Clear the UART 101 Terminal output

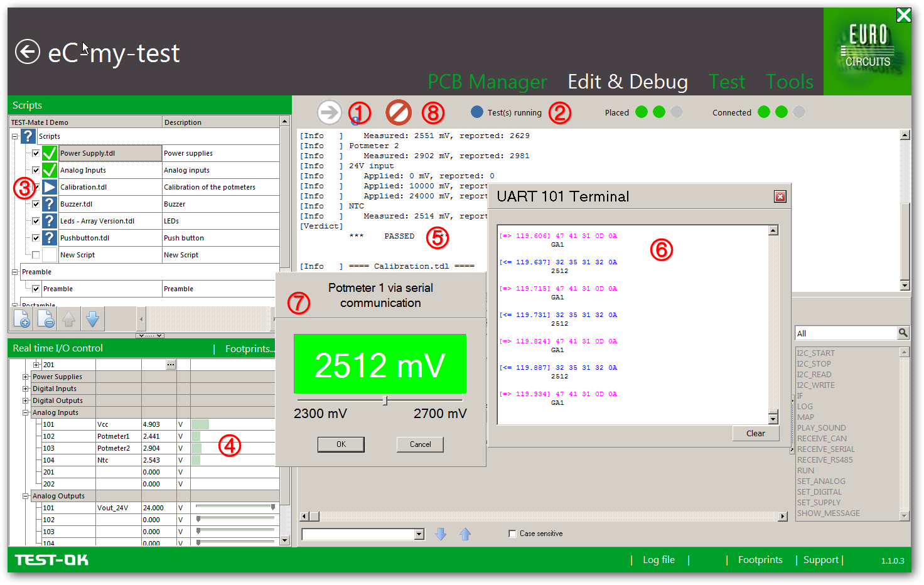[x=756, y=434]
